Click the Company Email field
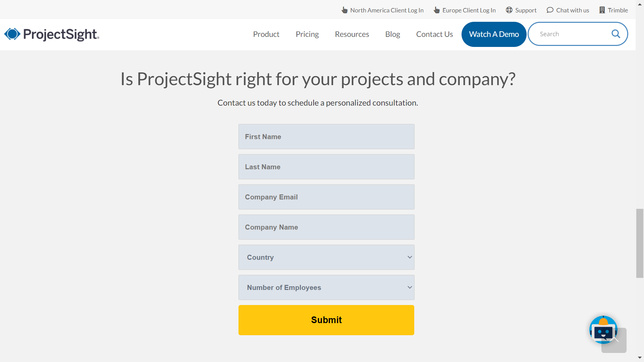This screenshot has height=362, width=644. [326, 197]
